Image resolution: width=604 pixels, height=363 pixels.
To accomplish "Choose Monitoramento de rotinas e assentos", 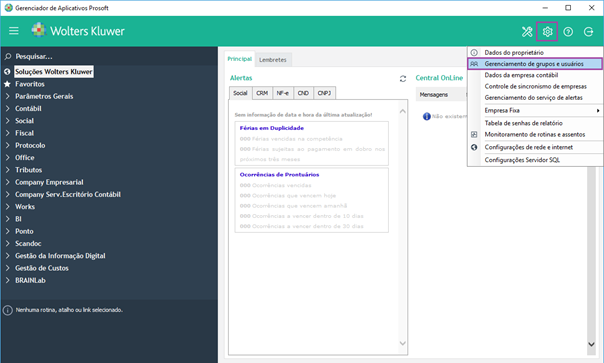I will [535, 134].
